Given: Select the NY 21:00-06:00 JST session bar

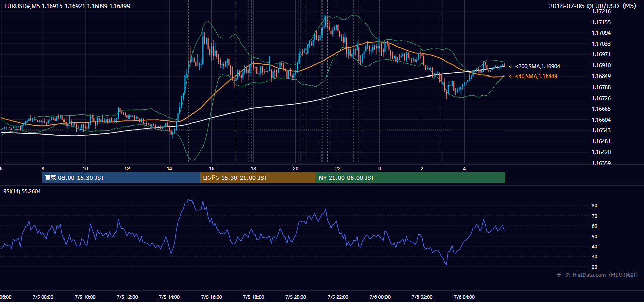Looking at the screenshot, I should (411, 178).
